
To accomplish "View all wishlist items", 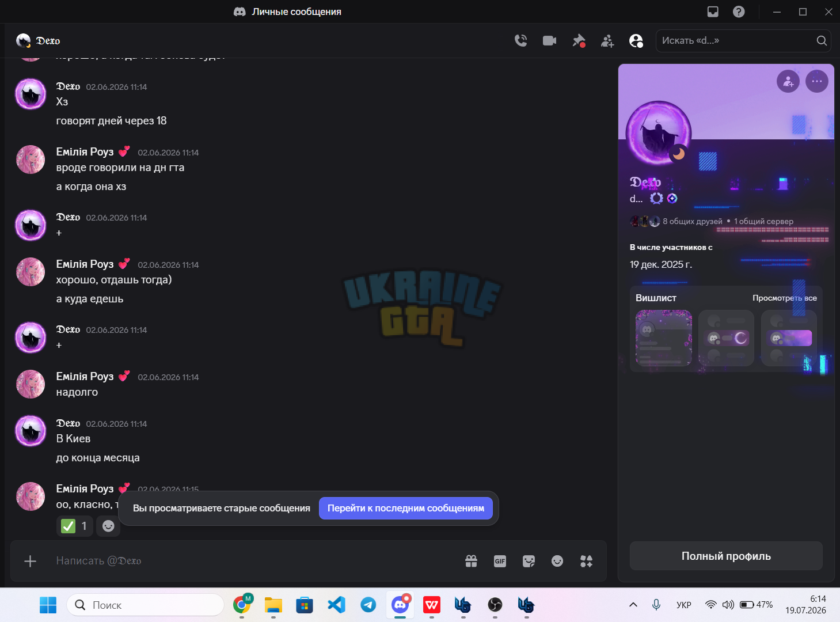I will click(x=785, y=298).
